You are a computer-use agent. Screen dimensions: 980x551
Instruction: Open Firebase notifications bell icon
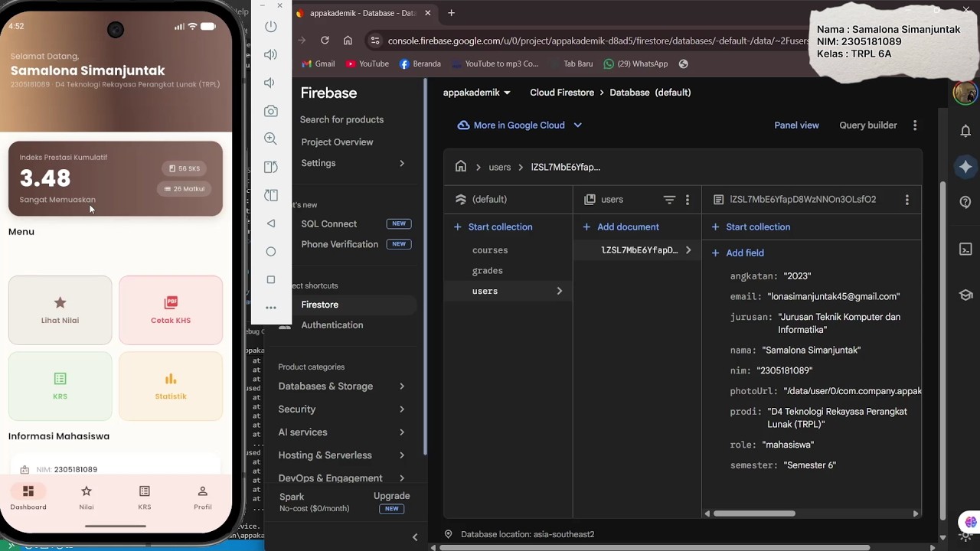pos(965,131)
